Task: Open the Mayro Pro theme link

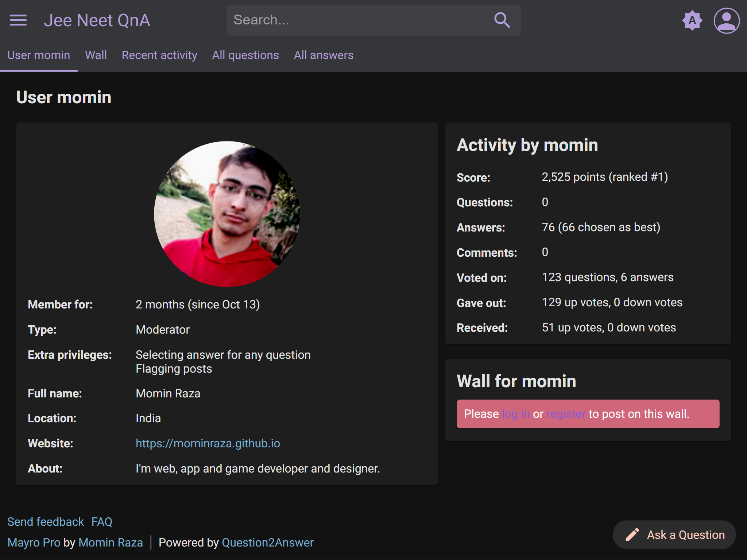Action: (34, 542)
